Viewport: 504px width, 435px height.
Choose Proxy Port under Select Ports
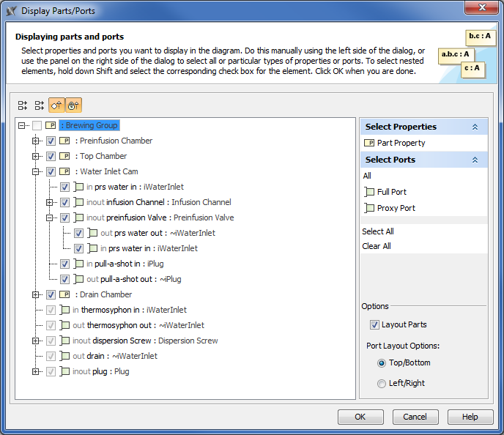(396, 208)
